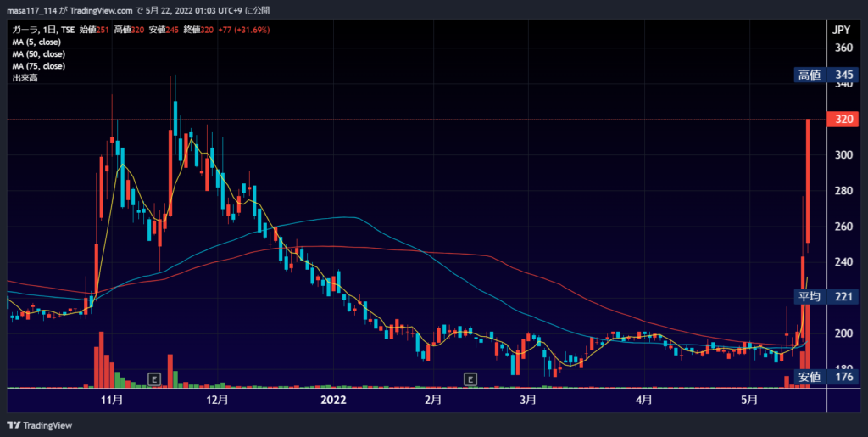Click the 始値251 open value
Screen dimensions: 868x437
(94, 30)
